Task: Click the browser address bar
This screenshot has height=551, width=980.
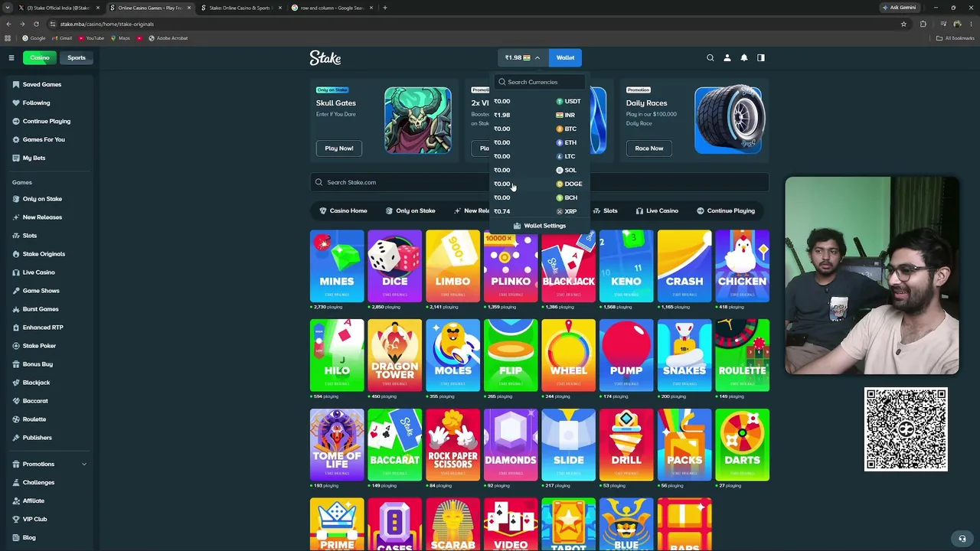Action: click(x=475, y=24)
